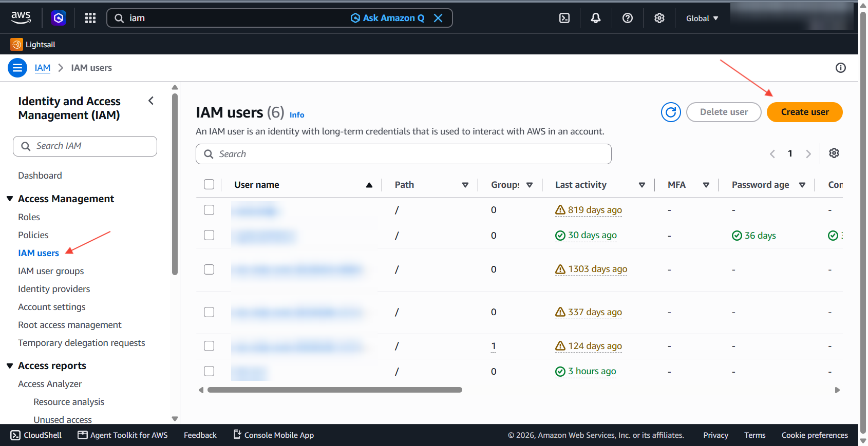Open Agent Toolkit for AWS footer item

point(123,435)
